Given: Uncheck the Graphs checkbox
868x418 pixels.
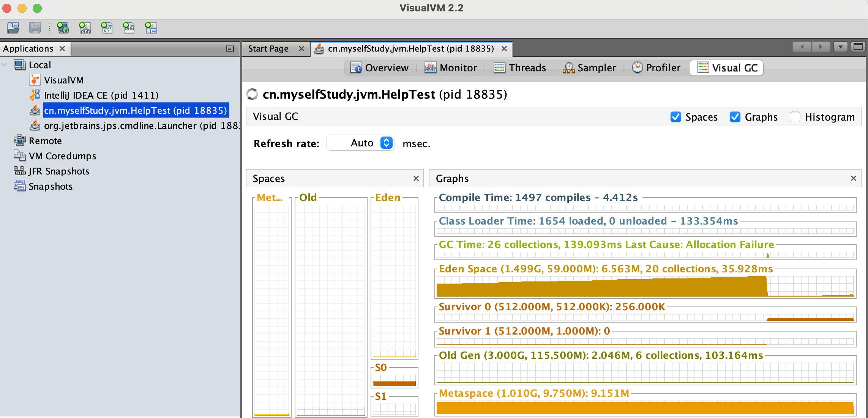Looking at the screenshot, I should [735, 117].
